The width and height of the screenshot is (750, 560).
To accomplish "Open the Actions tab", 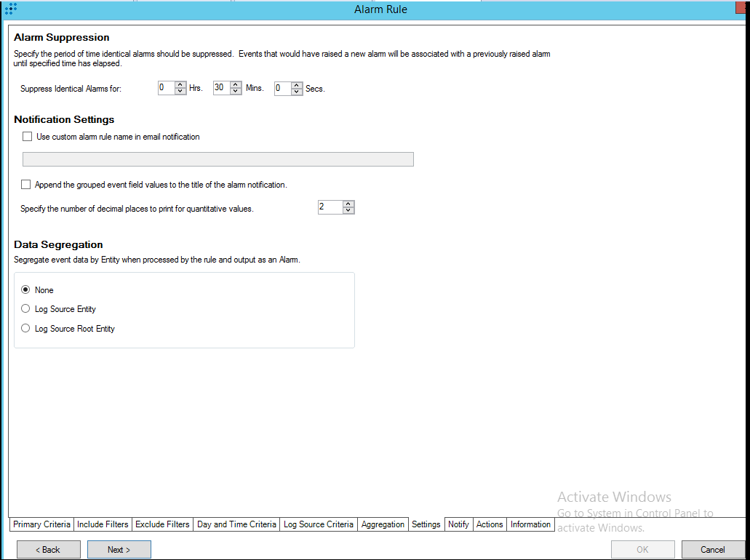I will pos(489,524).
